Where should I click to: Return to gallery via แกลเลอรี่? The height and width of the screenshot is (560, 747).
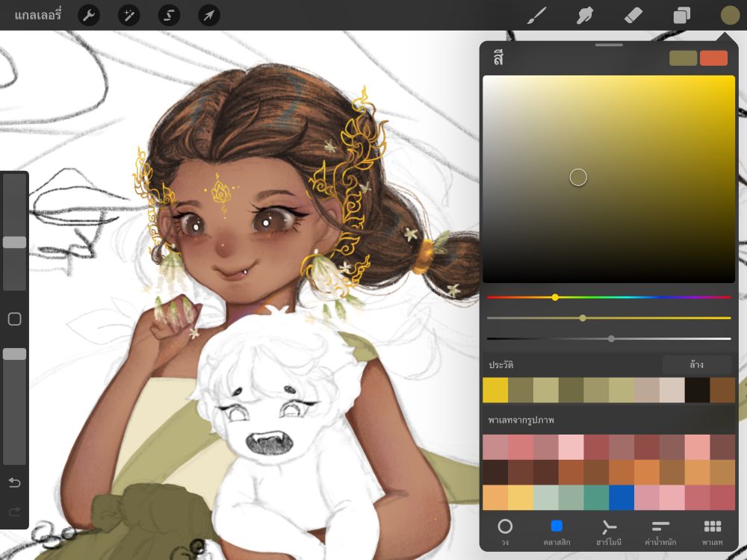[38, 15]
